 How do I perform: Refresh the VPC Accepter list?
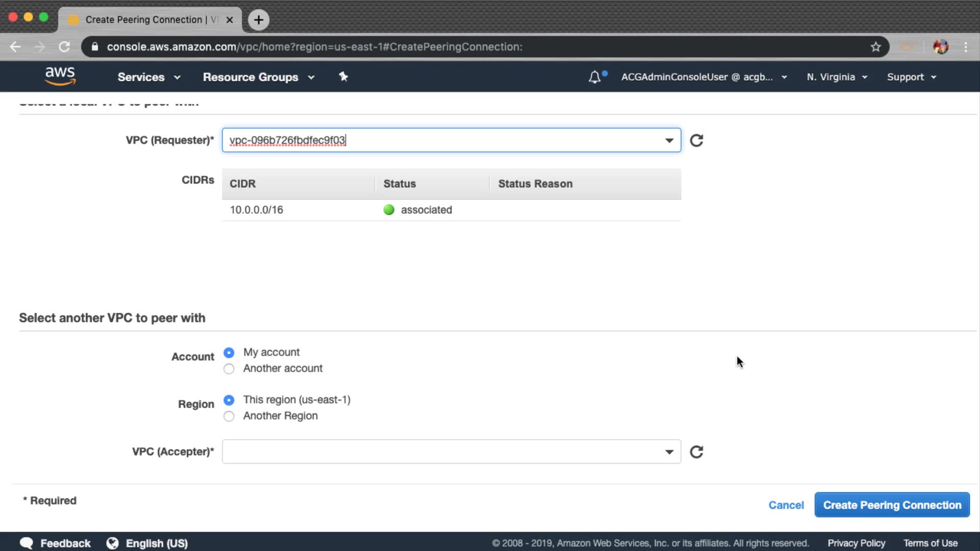[696, 452]
